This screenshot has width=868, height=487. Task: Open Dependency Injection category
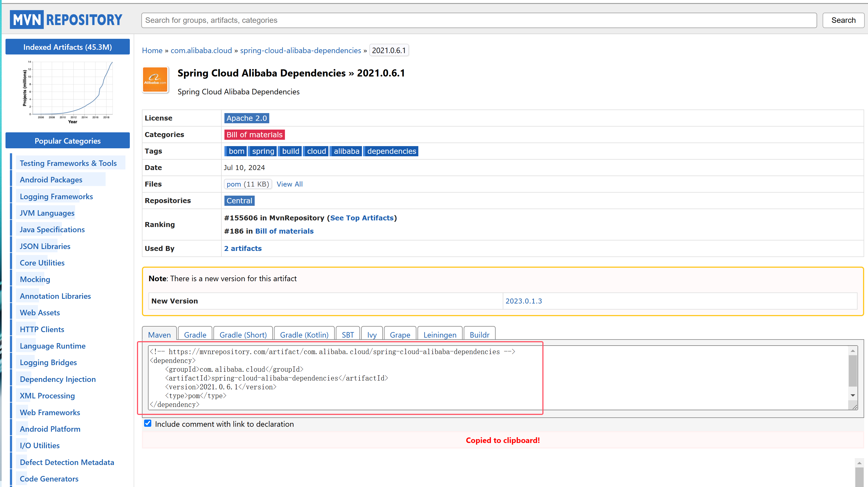(x=58, y=379)
